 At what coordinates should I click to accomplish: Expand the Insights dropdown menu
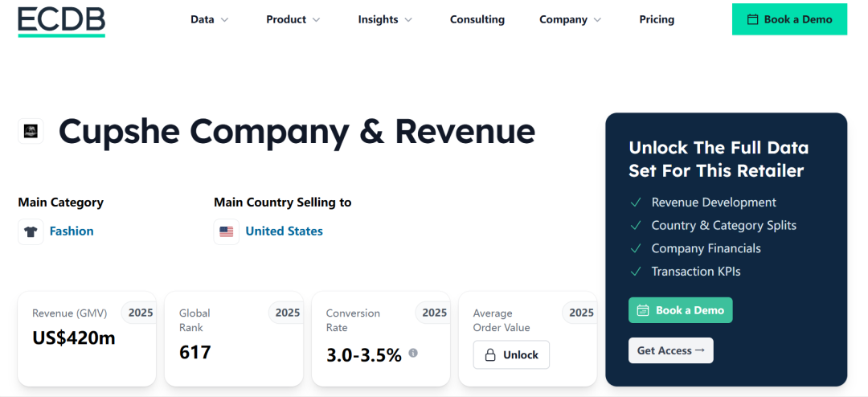click(385, 19)
